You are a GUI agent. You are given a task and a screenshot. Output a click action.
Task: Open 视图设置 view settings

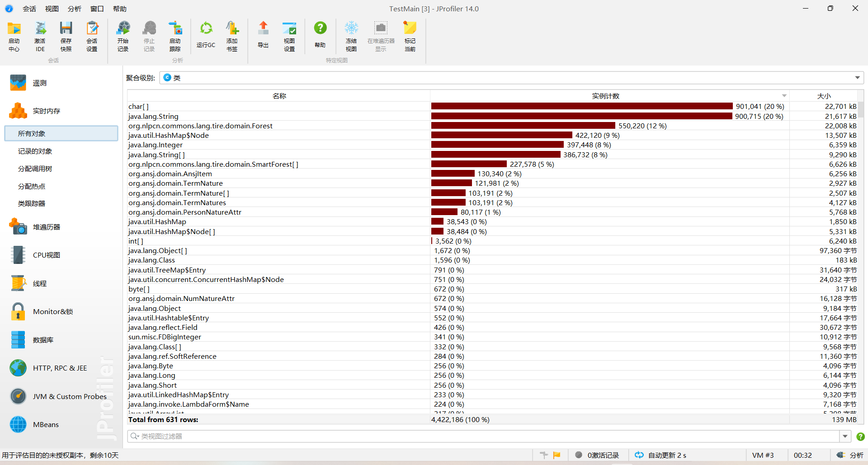click(289, 36)
